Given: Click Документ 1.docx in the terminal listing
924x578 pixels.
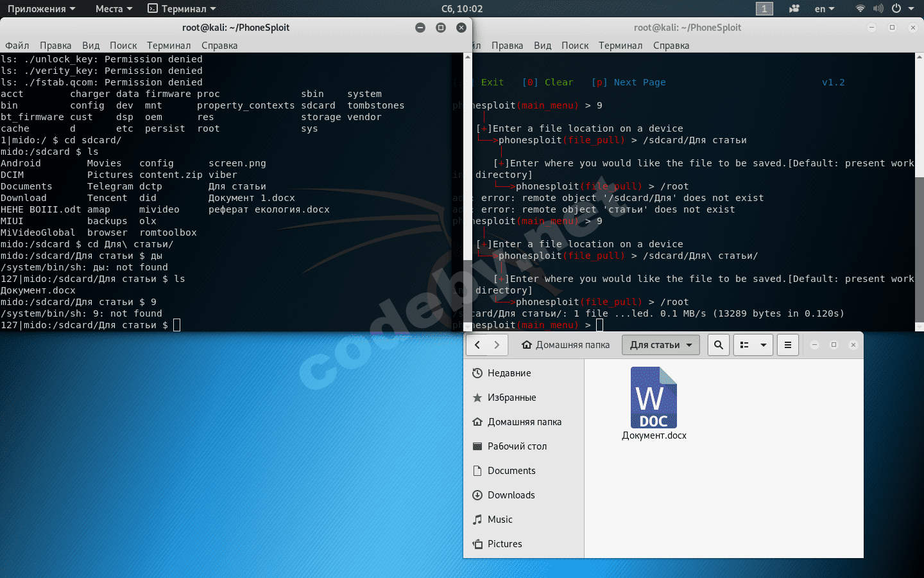Looking at the screenshot, I should click(252, 198).
